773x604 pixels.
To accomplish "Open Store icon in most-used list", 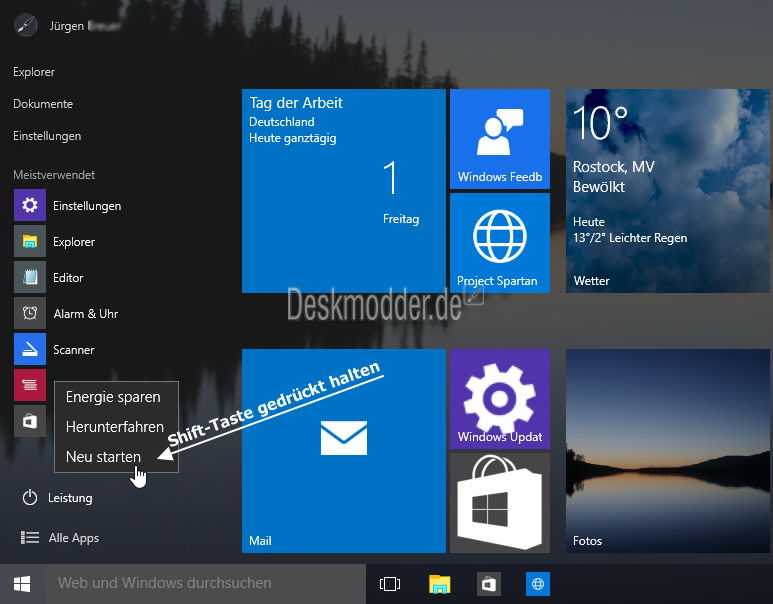I will (x=30, y=421).
